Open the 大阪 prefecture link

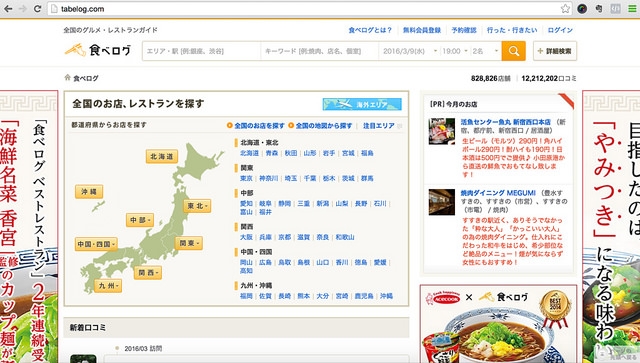click(x=247, y=237)
